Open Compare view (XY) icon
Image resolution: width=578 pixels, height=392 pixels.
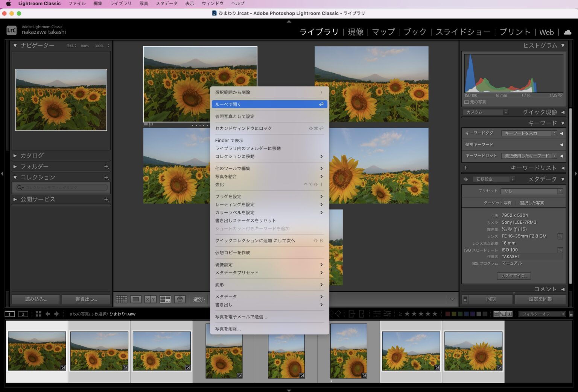[x=150, y=299]
